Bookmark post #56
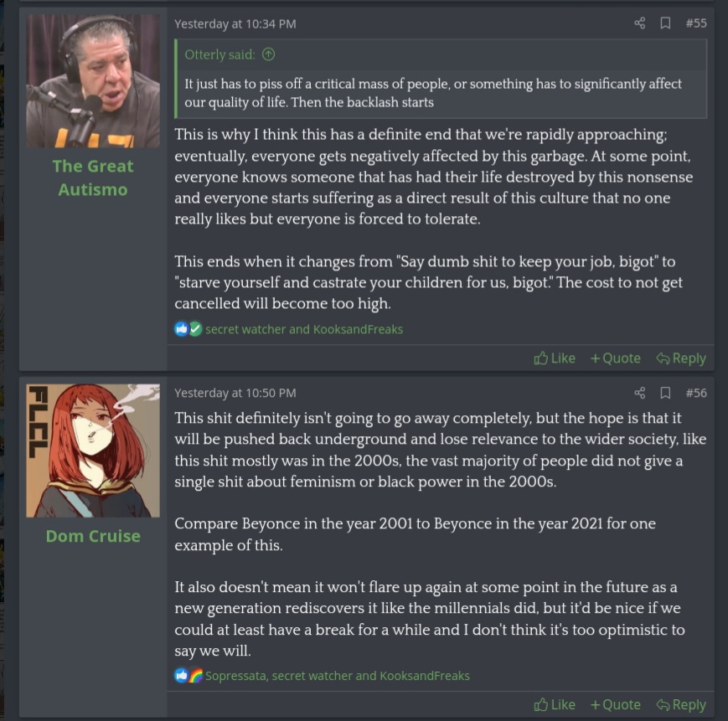Image resolution: width=728 pixels, height=721 pixels. (x=665, y=393)
